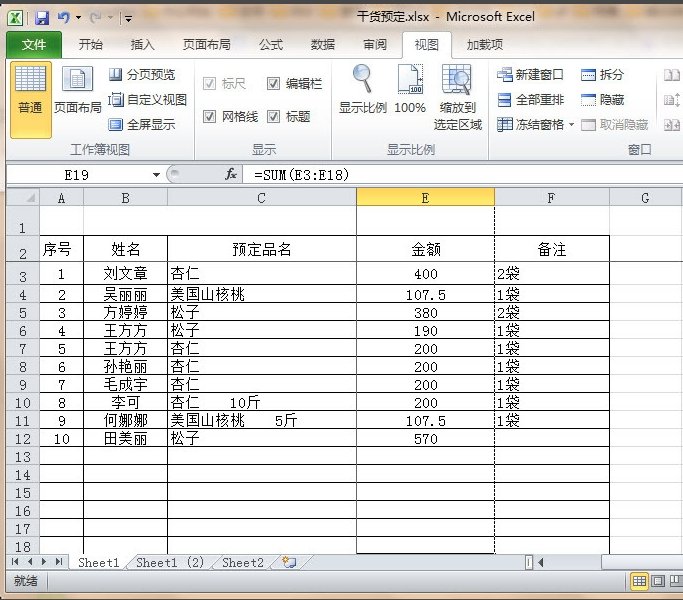Click the insert new worksheet icon
Viewport: 683px width, 600px height.
click(289, 562)
